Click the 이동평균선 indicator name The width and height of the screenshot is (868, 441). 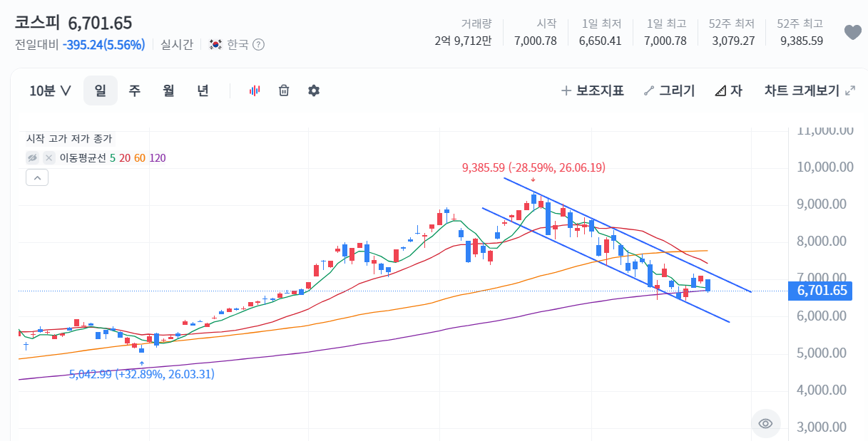[82, 157]
